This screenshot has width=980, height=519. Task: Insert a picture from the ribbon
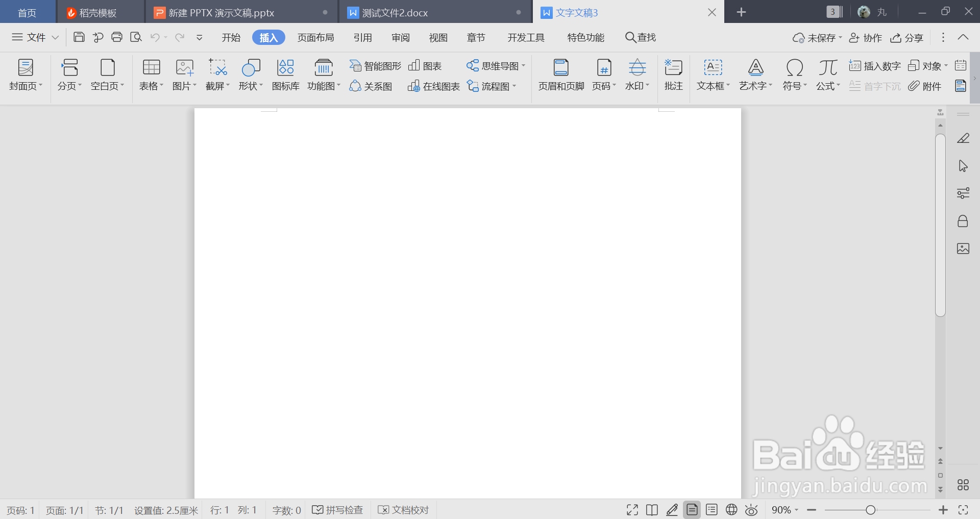183,75
